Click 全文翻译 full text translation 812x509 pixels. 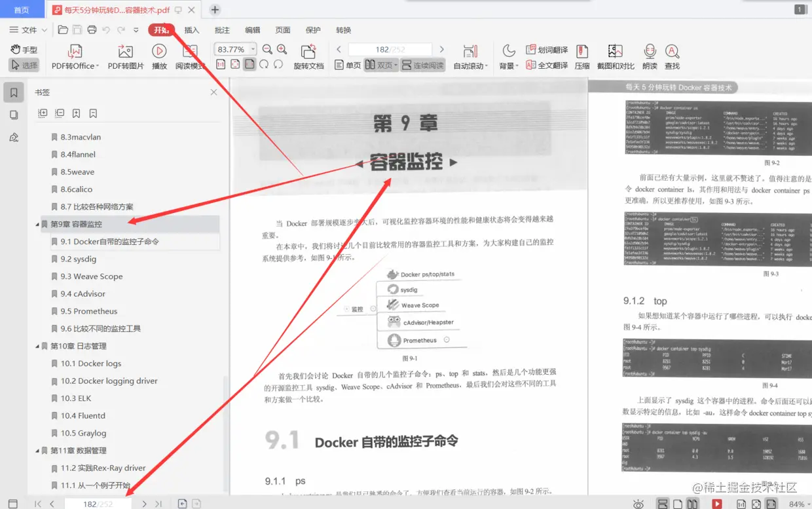point(547,66)
